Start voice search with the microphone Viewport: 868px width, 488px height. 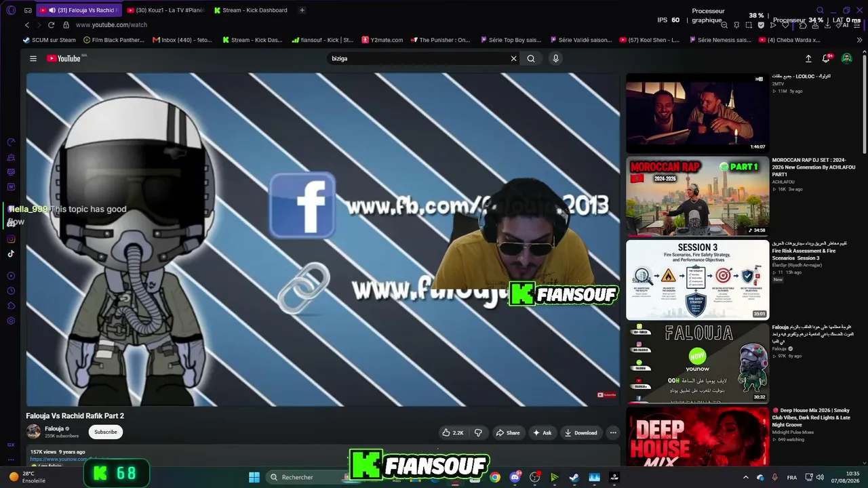[555, 58]
